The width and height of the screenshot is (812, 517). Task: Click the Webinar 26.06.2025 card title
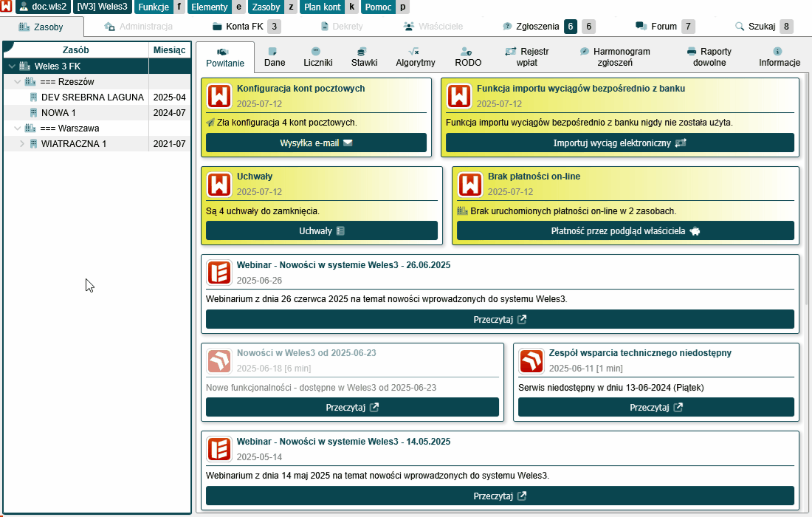click(343, 264)
